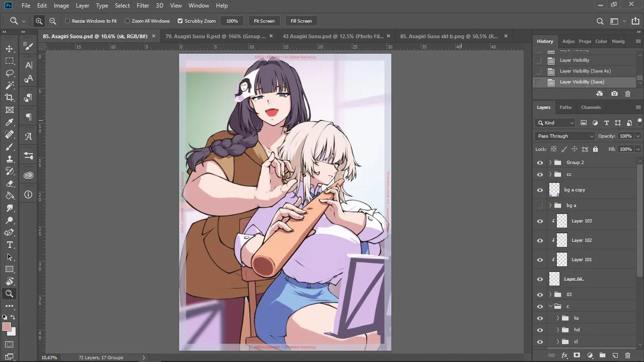Select the Spot Healing Brush tool

(x=10, y=135)
